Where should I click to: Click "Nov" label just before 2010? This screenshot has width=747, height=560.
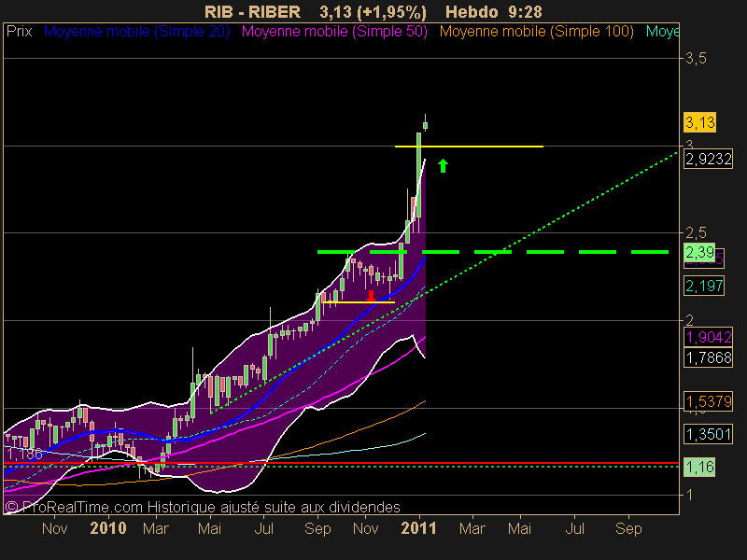tap(54, 528)
